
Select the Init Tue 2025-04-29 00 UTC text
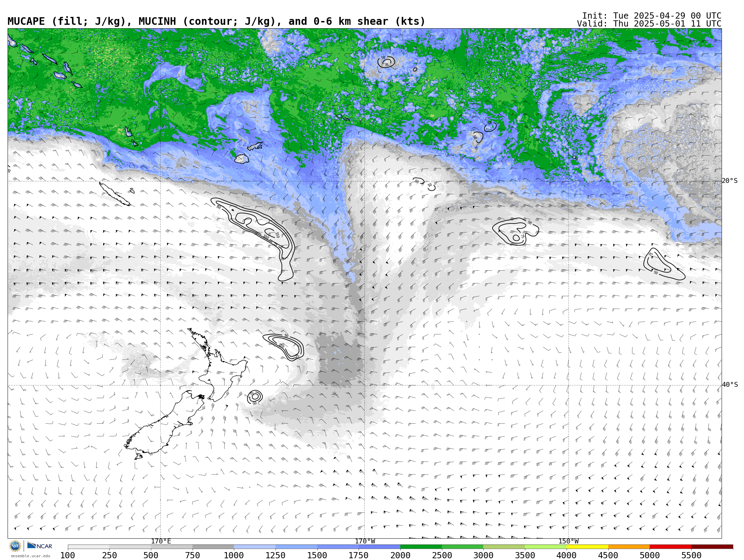[x=652, y=16]
